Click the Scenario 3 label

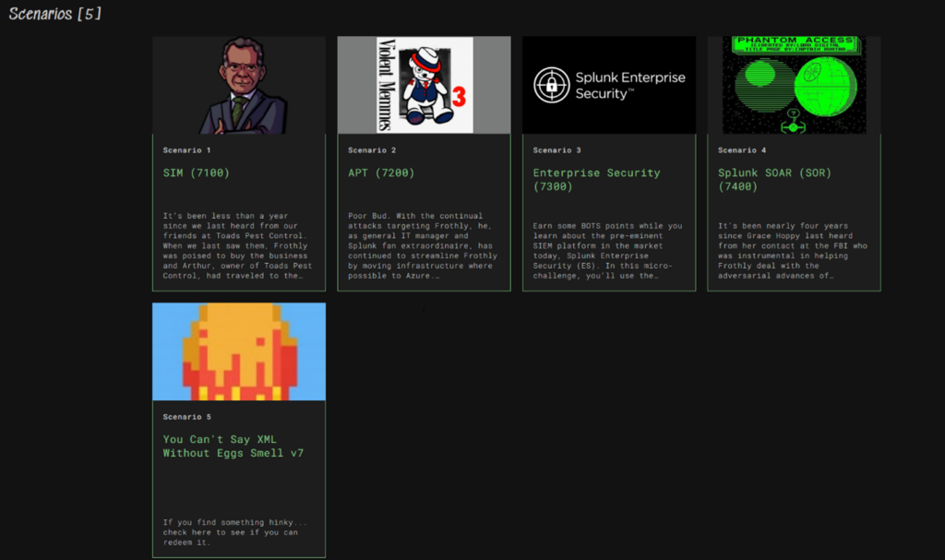coord(557,150)
